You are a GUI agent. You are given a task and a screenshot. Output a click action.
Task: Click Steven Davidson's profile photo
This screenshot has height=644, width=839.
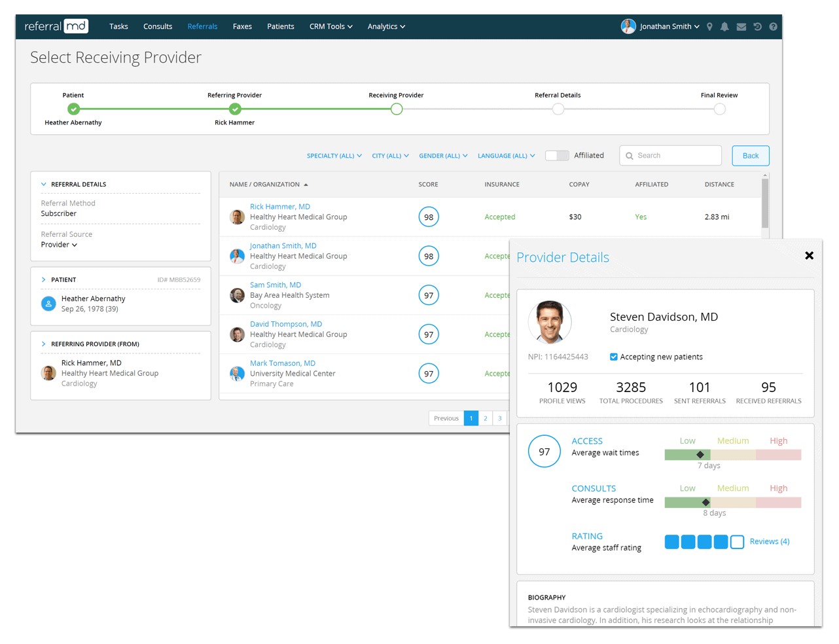coord(550,322)
